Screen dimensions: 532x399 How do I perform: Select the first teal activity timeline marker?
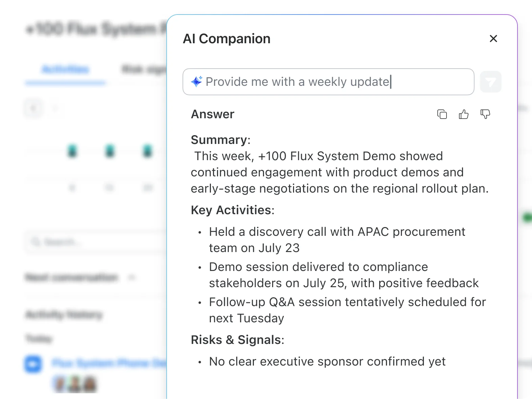tap(72, 151)
